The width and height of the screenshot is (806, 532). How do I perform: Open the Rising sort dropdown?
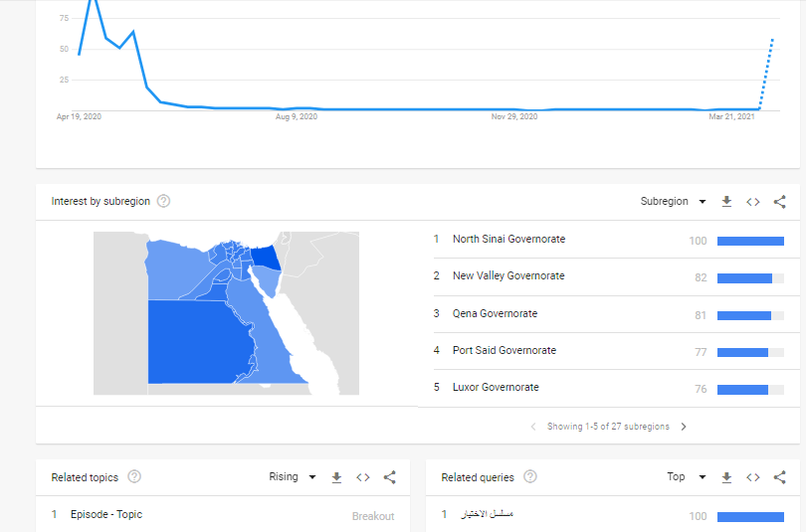point(293,477)
